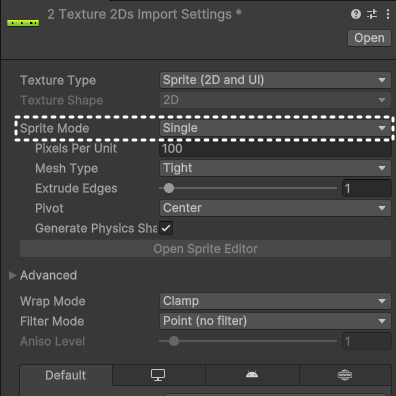Select the Android platform tab

click(252, 375)
